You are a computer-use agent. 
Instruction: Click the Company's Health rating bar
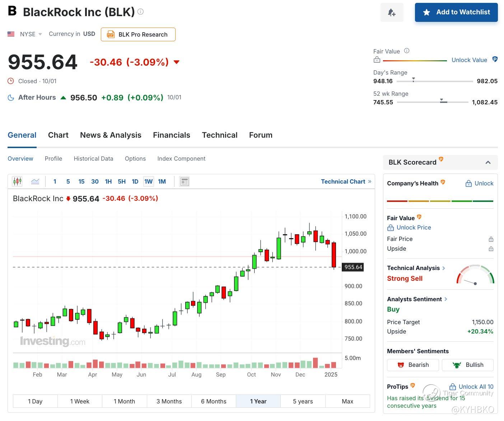tap(440, 201)
